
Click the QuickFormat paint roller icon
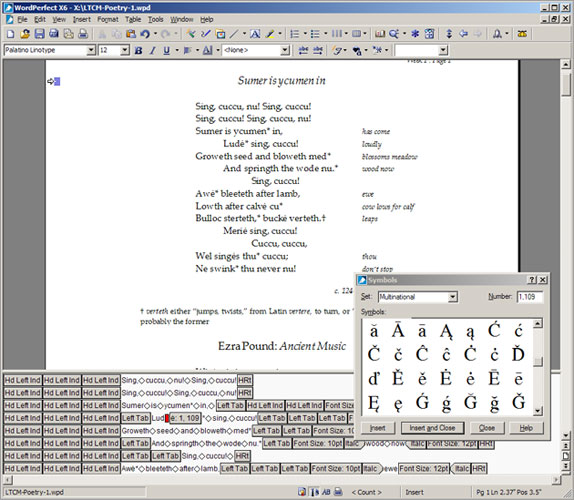[191, 34]
